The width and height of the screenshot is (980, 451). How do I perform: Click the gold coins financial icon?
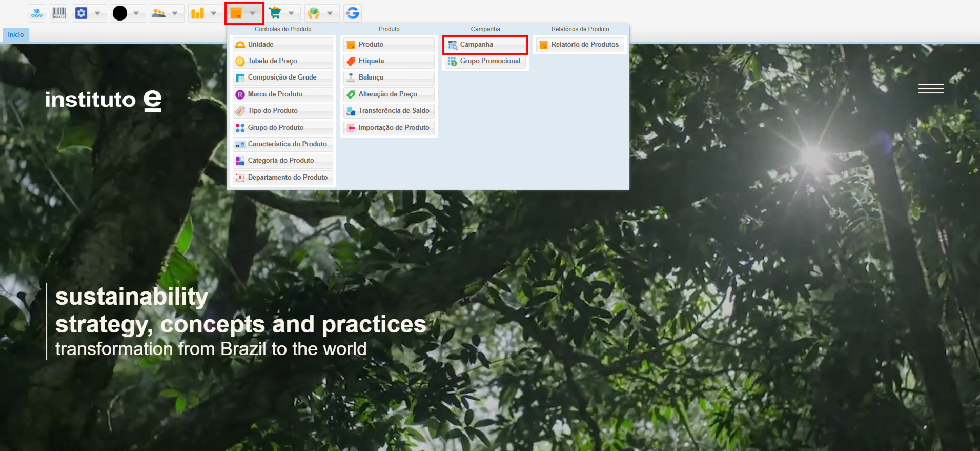[x=197, y=13]
